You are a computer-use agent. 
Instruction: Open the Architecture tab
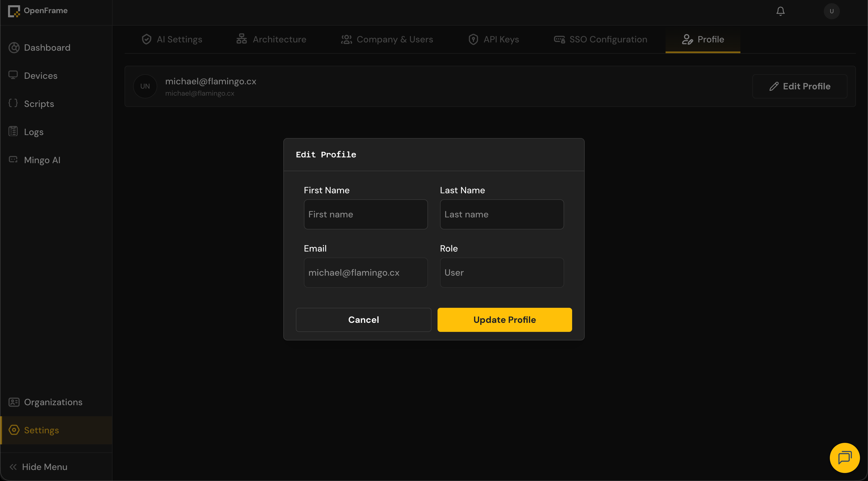271,39
